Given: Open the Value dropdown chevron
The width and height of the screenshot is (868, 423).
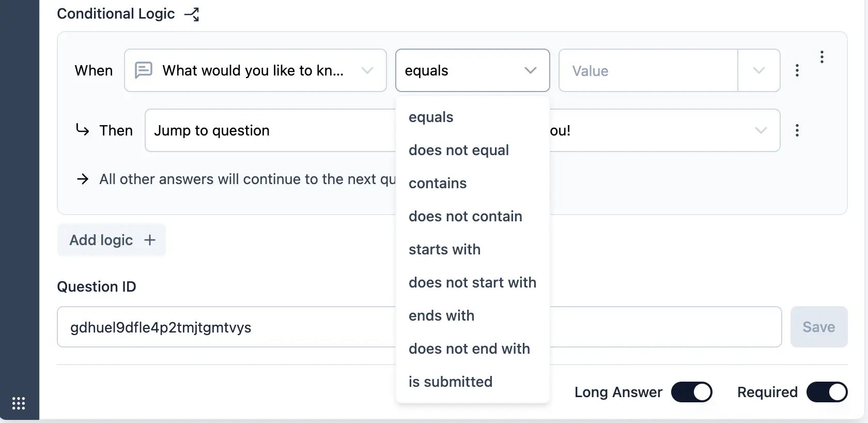Looking at the screenshot, I should click(x=758, y=70).
